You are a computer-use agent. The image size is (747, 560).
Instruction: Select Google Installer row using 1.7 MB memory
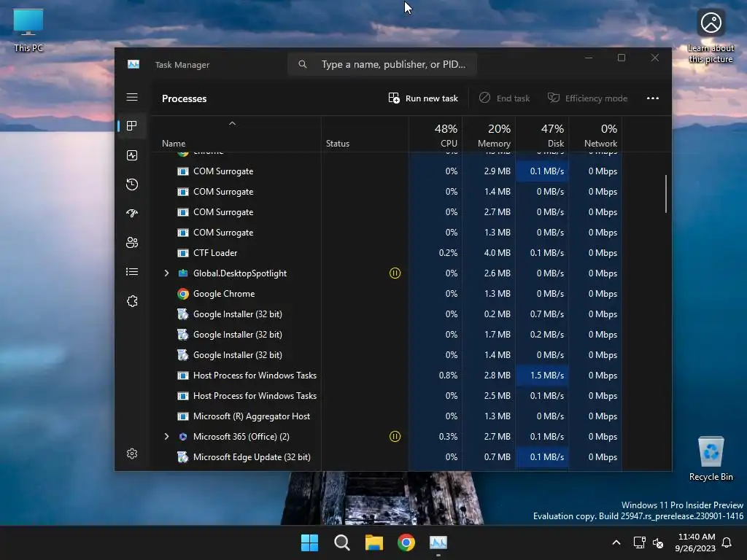tap(387, 335)
